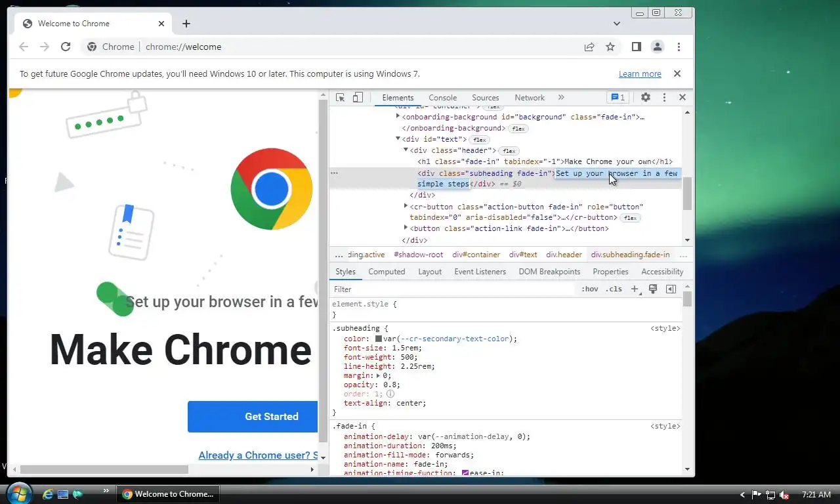Collapse the div id="text" node

[x=398, y=138]
